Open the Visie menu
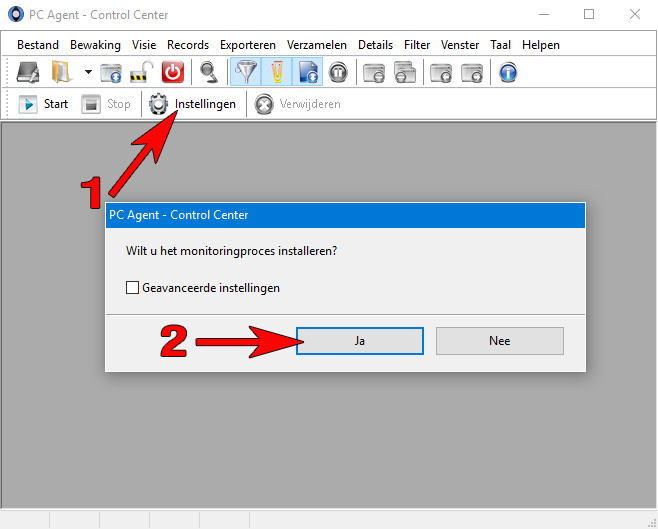The height and width of the screenshot is (529, 658). (x=144, y=44)
